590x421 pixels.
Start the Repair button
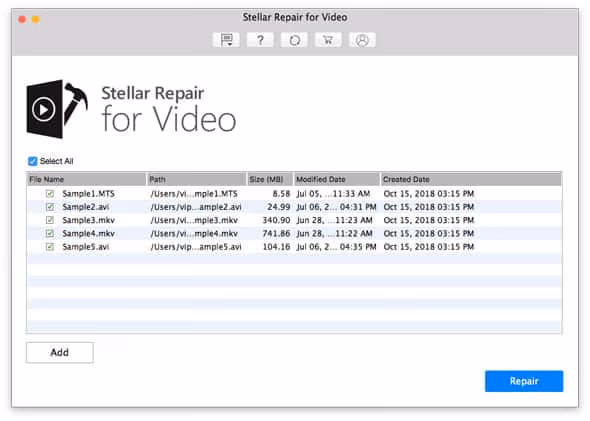tap(524, 381)
